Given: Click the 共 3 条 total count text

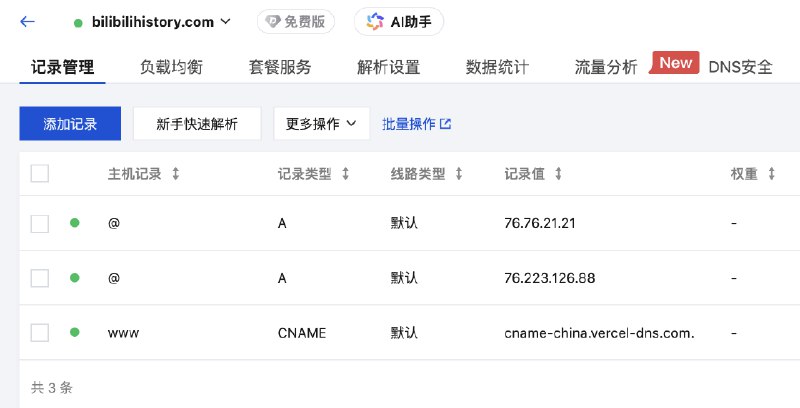Looking at the screenshot, I should pyautogui.click(x=52, y=388).
